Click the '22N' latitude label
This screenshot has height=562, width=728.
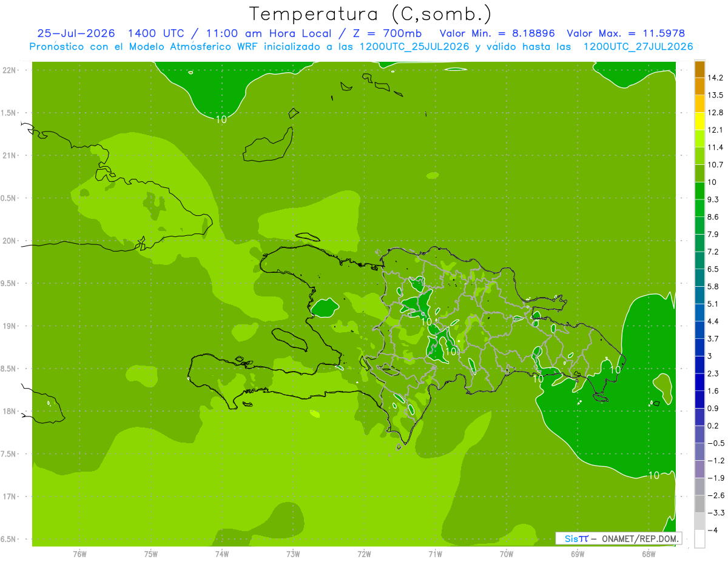[x=9, y=70]
